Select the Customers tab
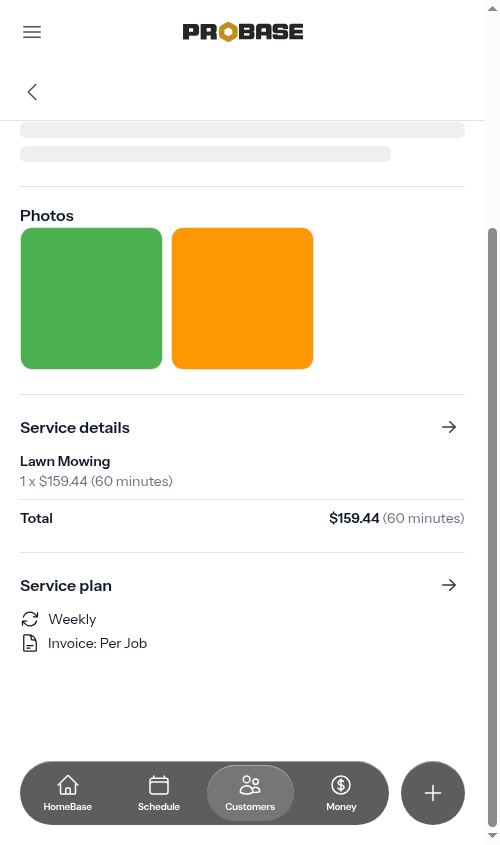 tap(250, 793)
